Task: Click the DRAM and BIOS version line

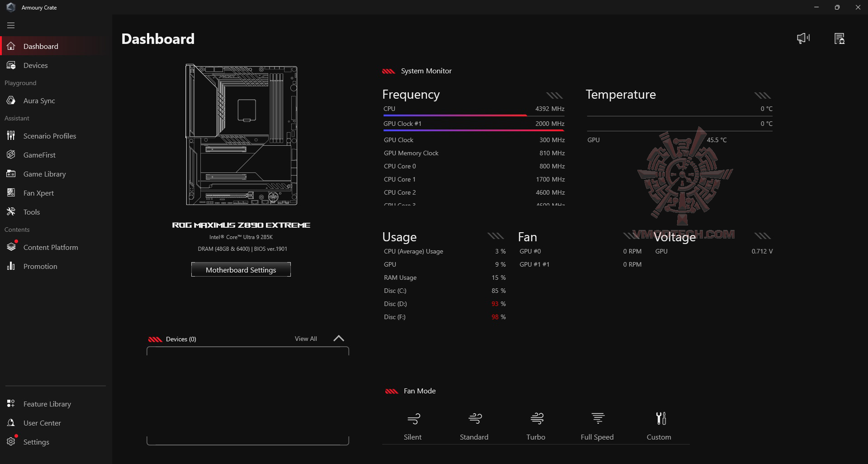Action: tap(242, 249)
